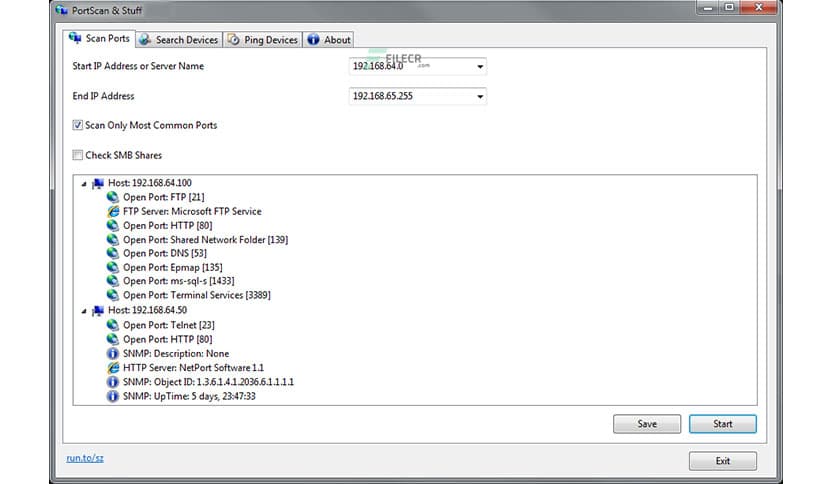Select SNMP: UpTime: 5 days, 23:47:33 row
Viewport: 836px width, 484px height.
[189, 396]
